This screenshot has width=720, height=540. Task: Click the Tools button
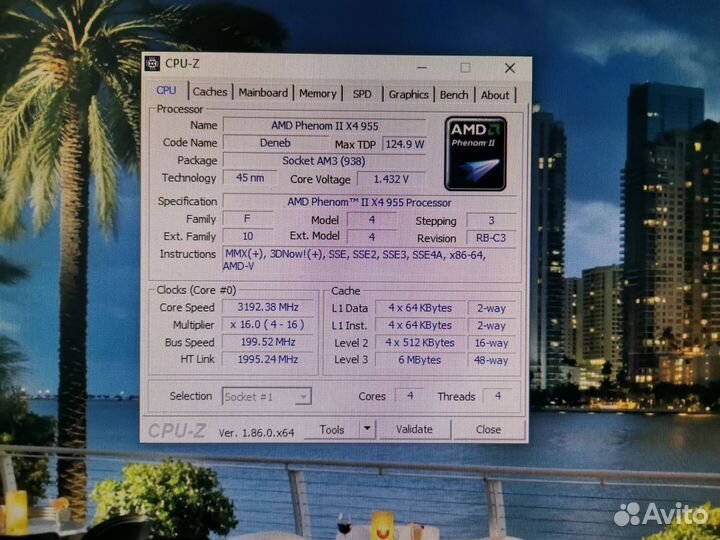tap(332, 429)
